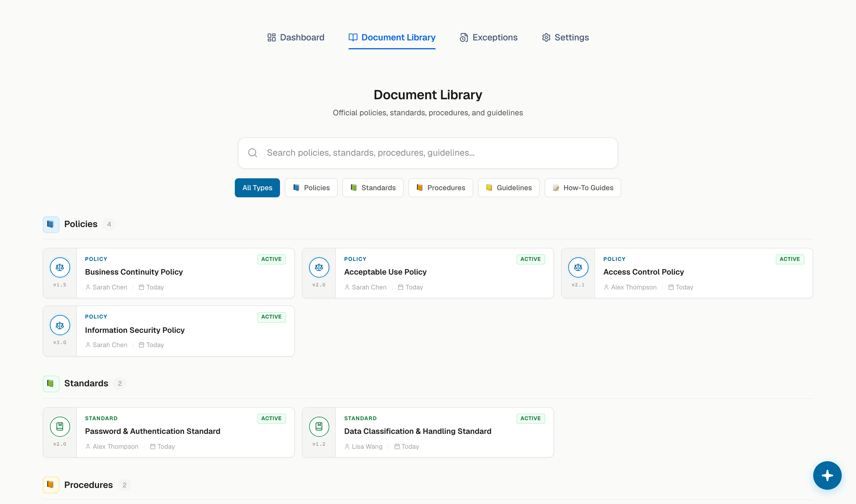856x504 pixels.
Task: Click the v1.2 version label
Action: click(x=319, y=444)
